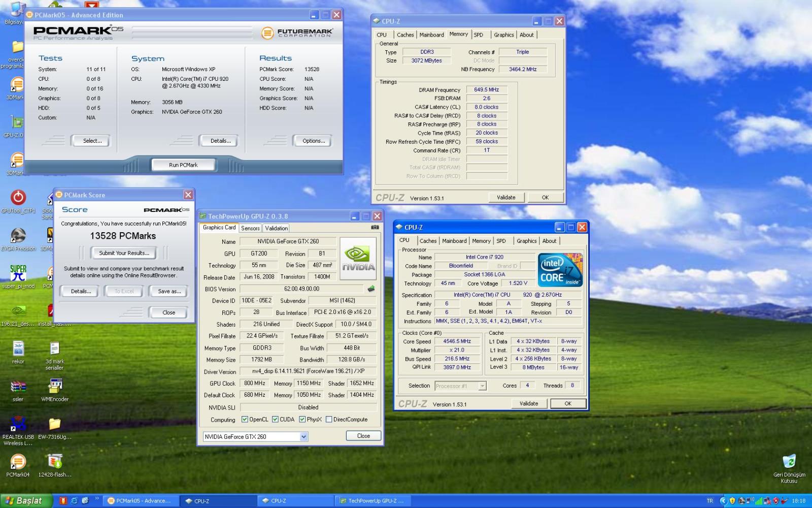Click Select... button under Tests

point(92,141)
